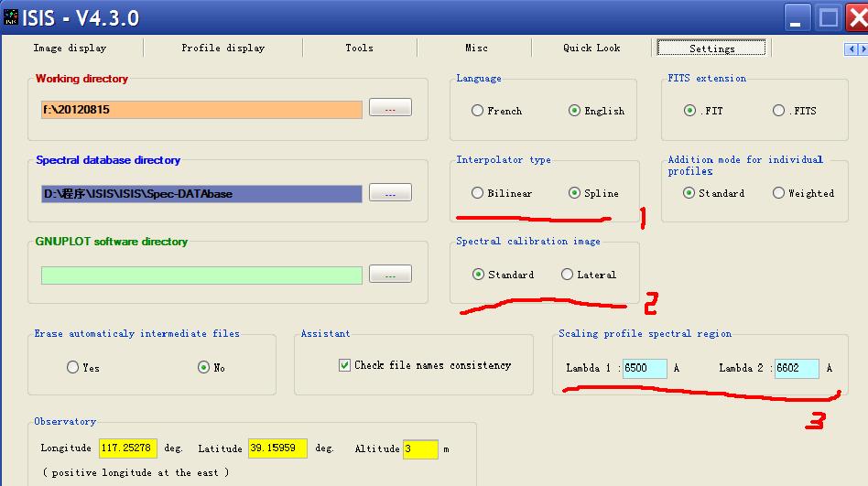Select Standard addition mode for profiles

coord(689,192)
